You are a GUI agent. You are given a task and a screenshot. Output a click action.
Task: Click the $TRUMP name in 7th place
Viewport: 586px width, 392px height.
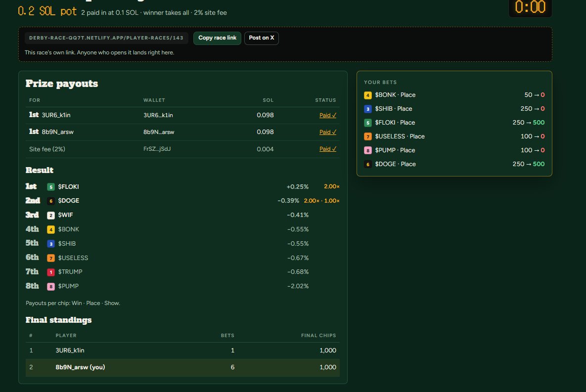pos(70,272)
